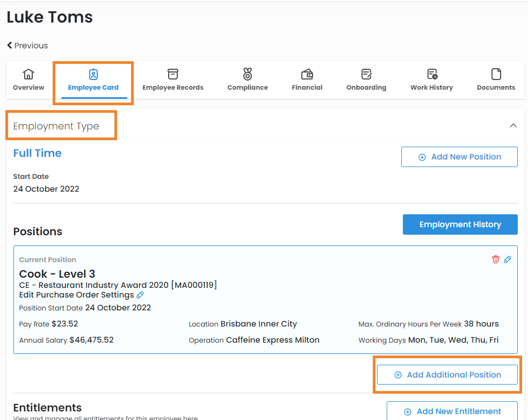Delete the Cook - Level 3 position
The width and height of the screenshot is (528, 420).
tap(495, 259)
